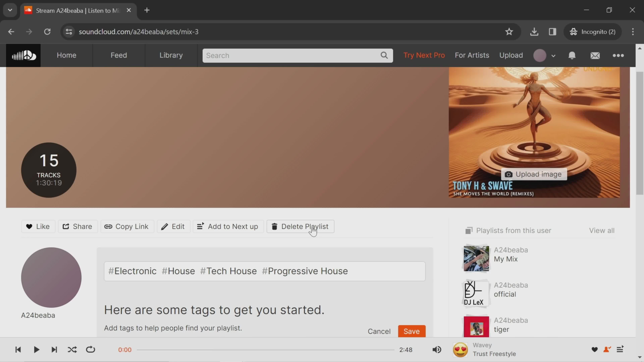Click the skip backward track icon

[x=18, y=350]
